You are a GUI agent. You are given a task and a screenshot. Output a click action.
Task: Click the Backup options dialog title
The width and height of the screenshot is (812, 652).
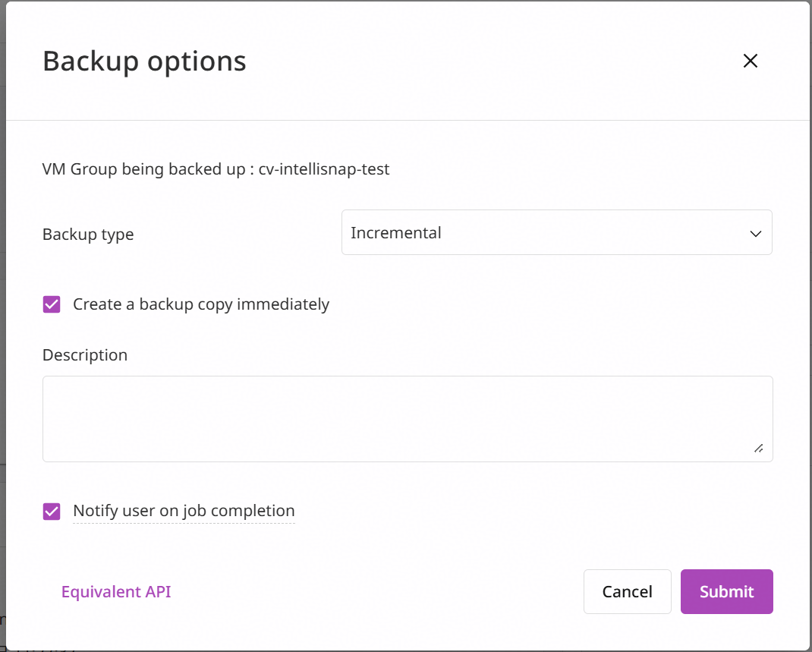tap(144, 61)
